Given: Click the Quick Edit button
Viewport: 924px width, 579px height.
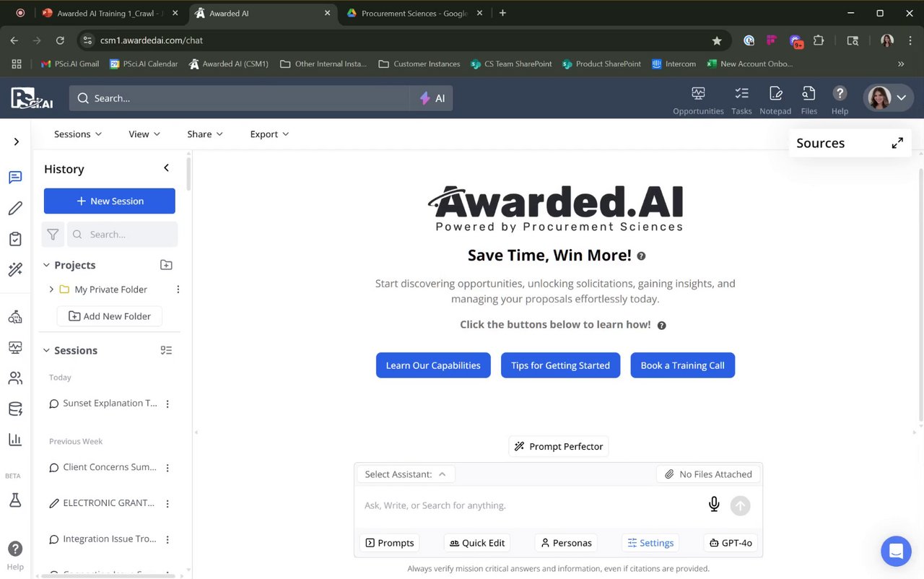Looking at the screenshot, I should point(477,543).
